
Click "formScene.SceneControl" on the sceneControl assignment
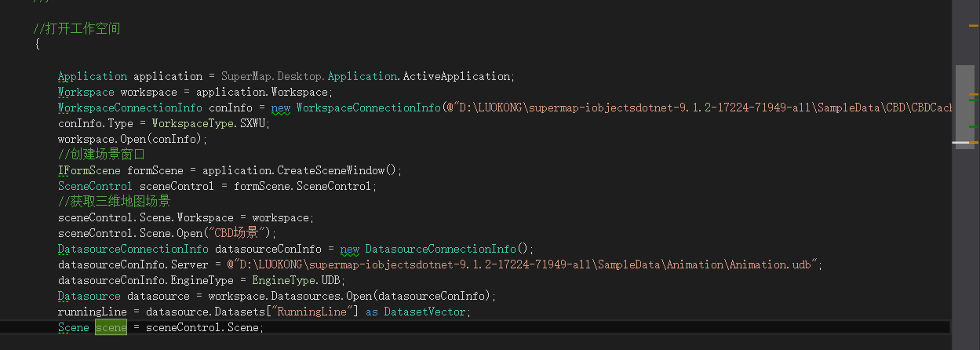click(x=302, y=186)
